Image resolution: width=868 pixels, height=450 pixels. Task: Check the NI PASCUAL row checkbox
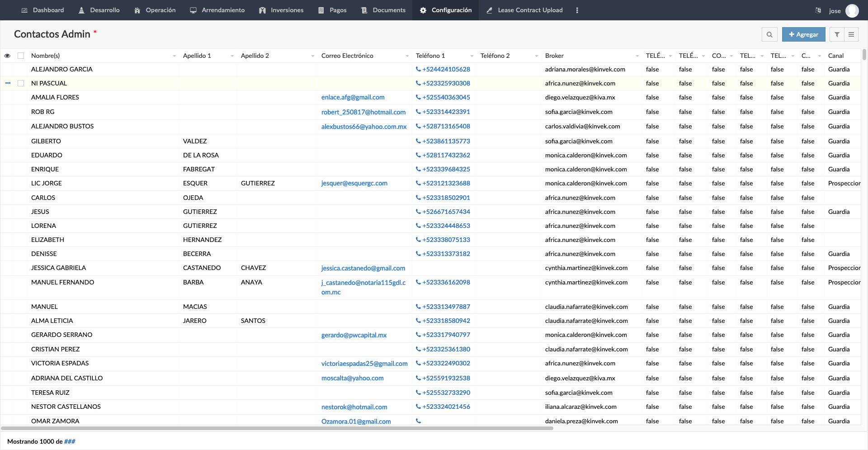[21, 83]
